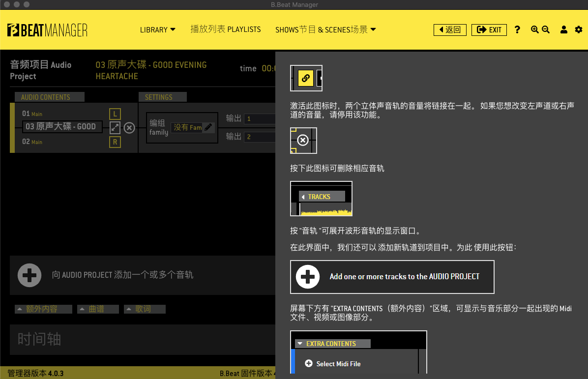Screen dimensions: 588x379
Task: Click the Add one or more tracks help image
Action: (x=392, y=277)
